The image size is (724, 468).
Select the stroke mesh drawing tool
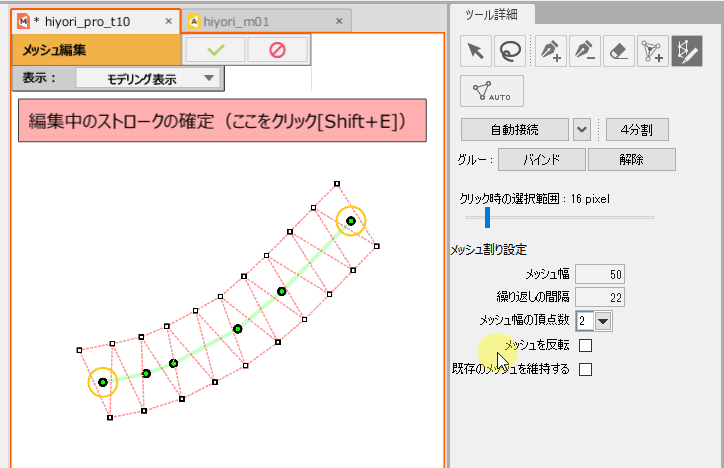pyautogui.click(x=688, y=51)
